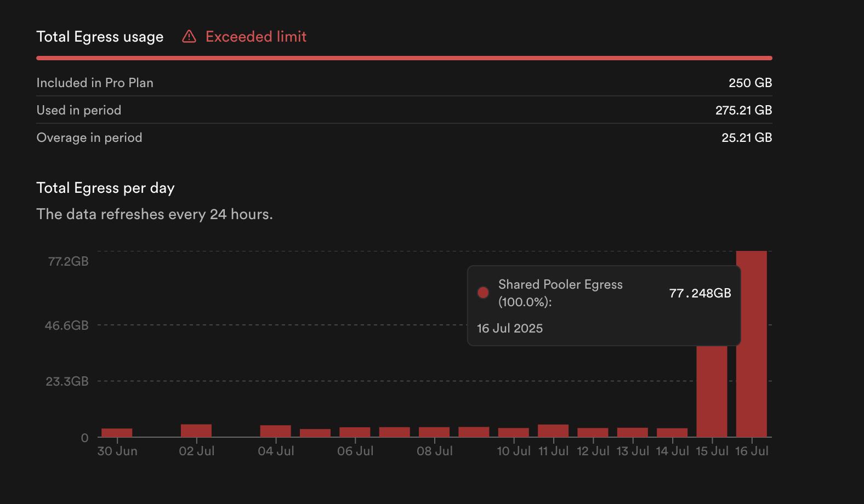The image size is (864, 504).
Task: Click the 275.21 GB used value
Action: pyautogui.click(x=743, y=110)
